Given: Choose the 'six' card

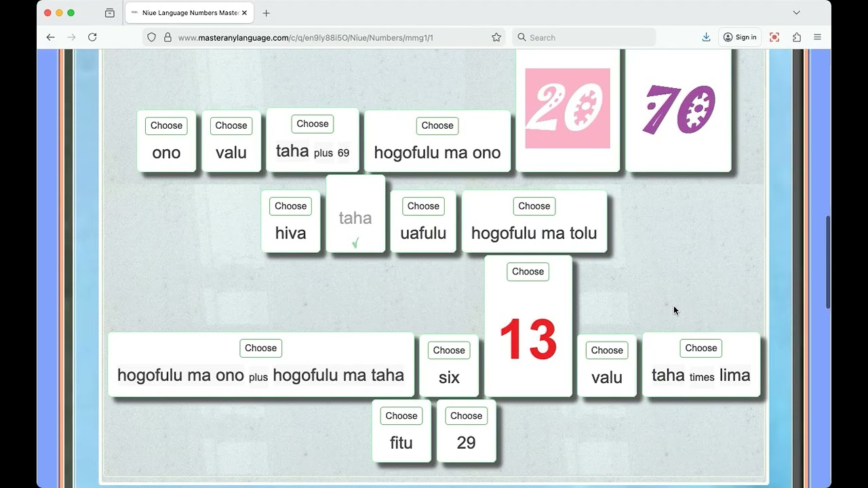Looking at the screenshot, I should [449, 350].
